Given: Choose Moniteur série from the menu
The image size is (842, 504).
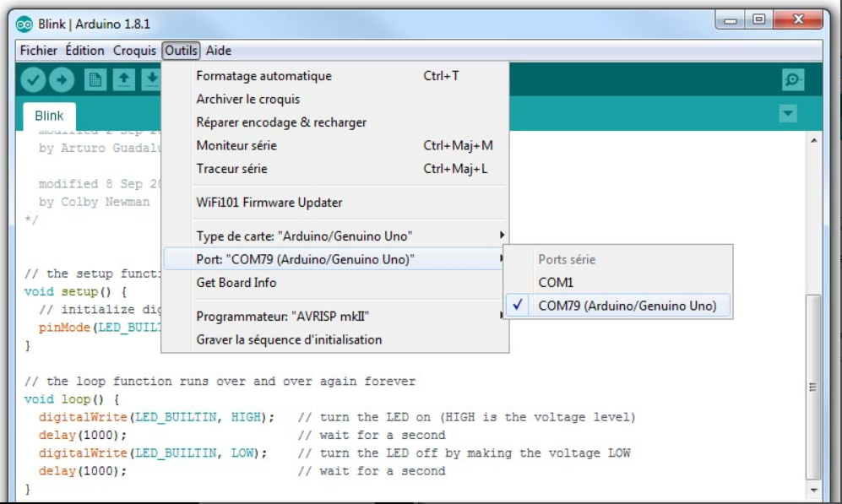Looking at the screenshot, I should [x=236, y=145].
